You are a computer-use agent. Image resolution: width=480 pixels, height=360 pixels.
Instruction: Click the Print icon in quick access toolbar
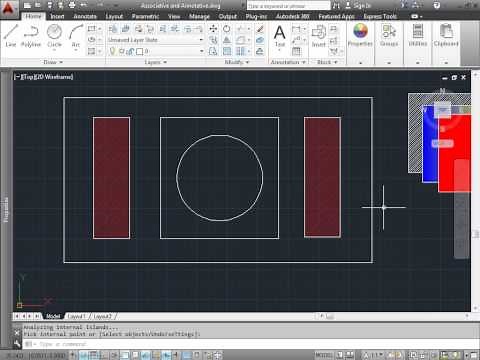point(72,5)
